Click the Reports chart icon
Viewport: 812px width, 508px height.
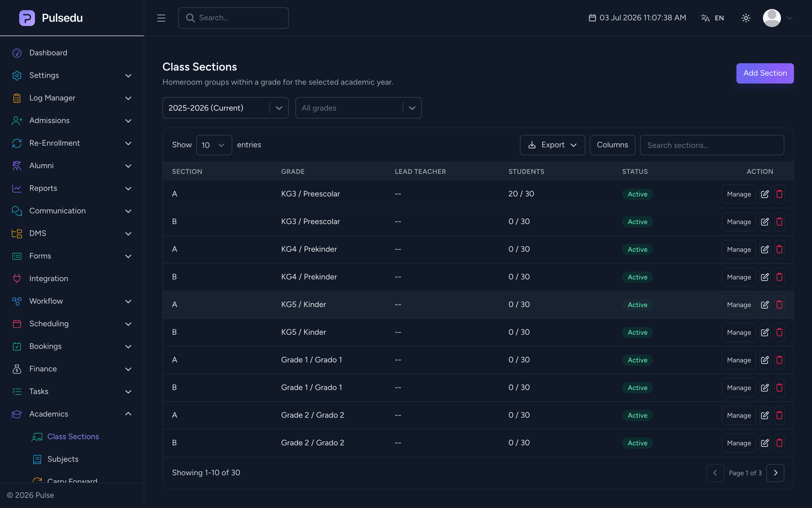[x=17, y=188]
